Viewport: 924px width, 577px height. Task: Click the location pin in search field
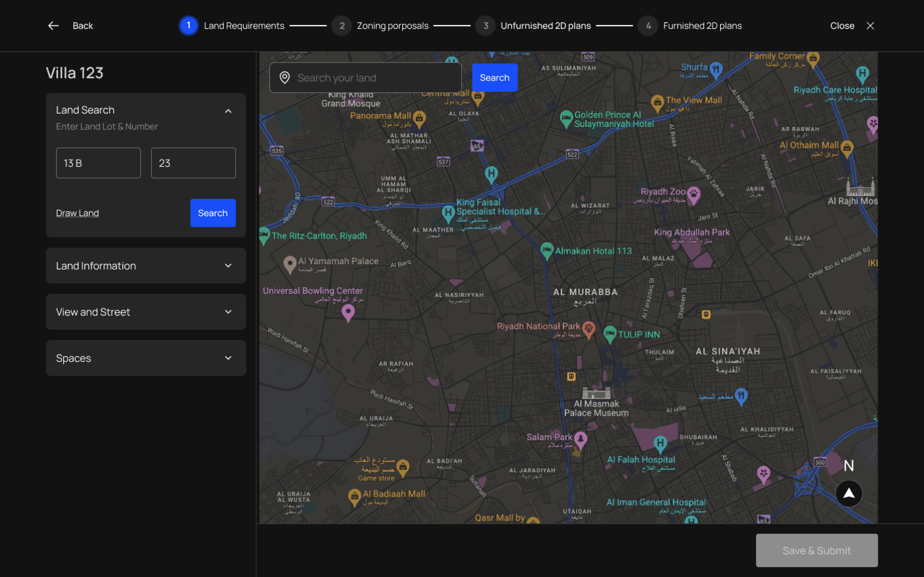(x=285, y=78)
